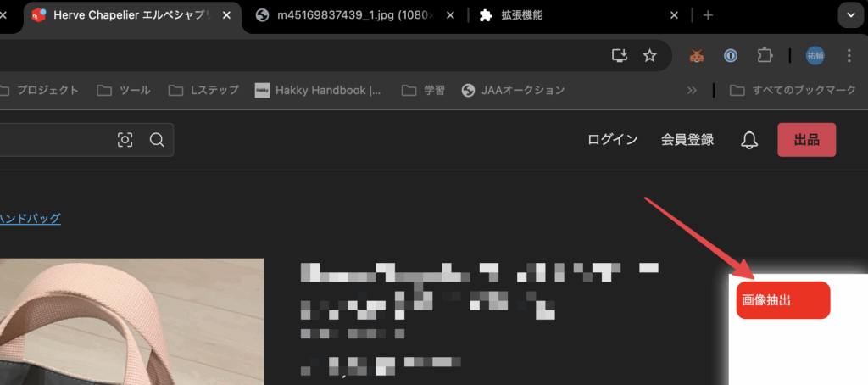Click the install app icon in address bar
This screenshot has height=385, width=868.
click(x=620, y=56)
